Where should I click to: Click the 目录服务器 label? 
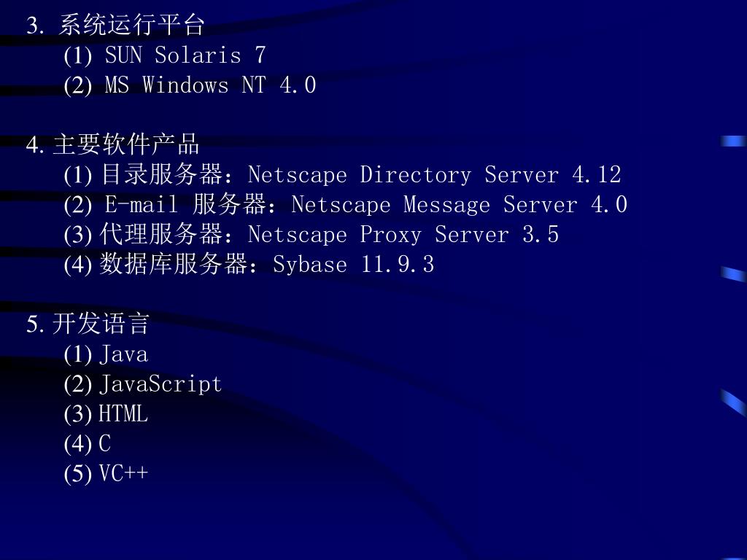click(x=161, y=174)
